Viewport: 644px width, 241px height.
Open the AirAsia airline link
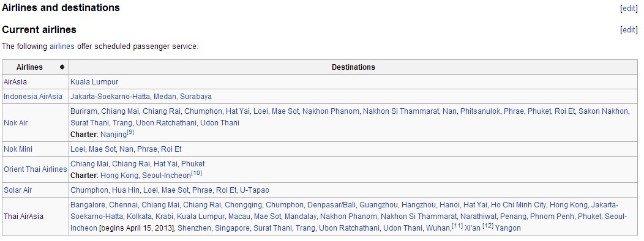(15, 82)
